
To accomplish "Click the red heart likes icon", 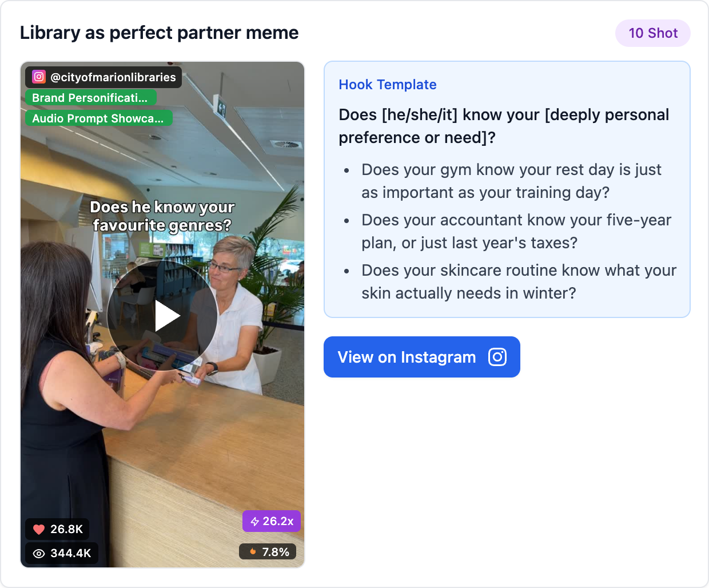I will coord(39,529).
